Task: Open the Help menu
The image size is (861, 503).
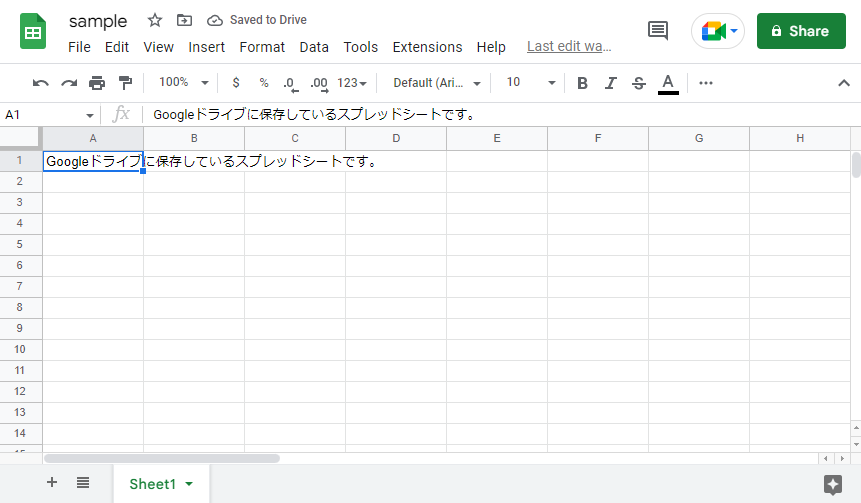Action: 491,47
